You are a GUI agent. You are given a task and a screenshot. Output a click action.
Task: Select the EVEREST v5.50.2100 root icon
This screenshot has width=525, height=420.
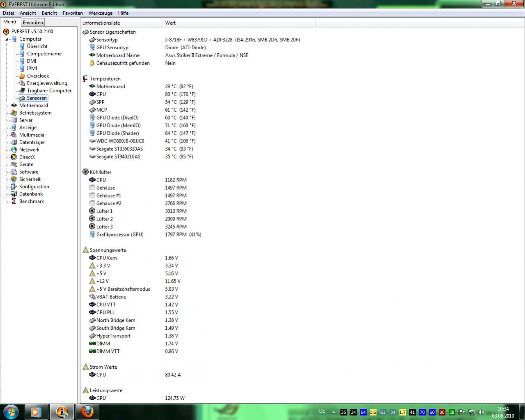tap(6, 32)
